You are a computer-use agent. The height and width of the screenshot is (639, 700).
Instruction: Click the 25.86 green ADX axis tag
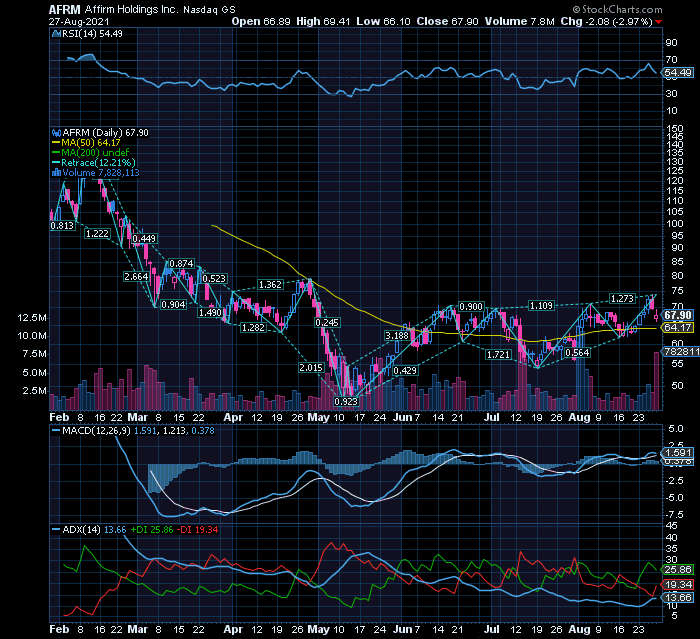tap(678, 570)
